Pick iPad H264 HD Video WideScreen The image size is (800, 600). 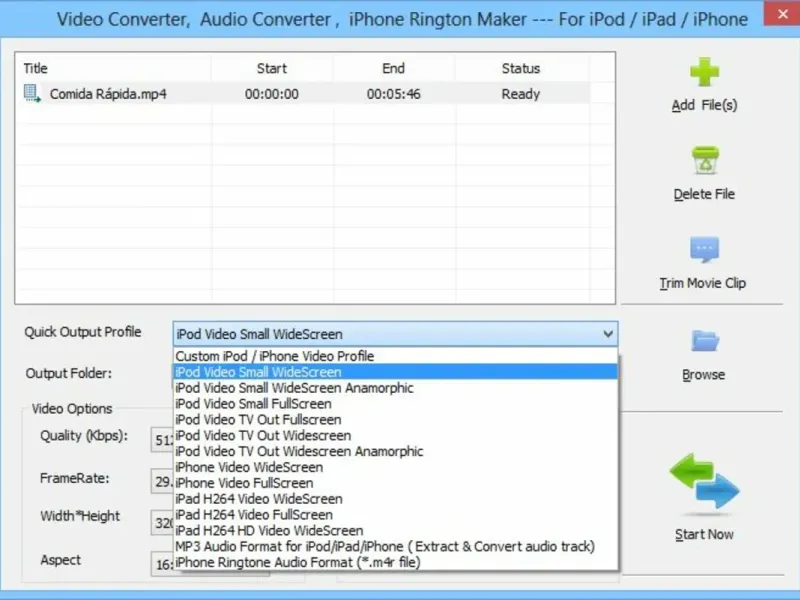point(395,530)
